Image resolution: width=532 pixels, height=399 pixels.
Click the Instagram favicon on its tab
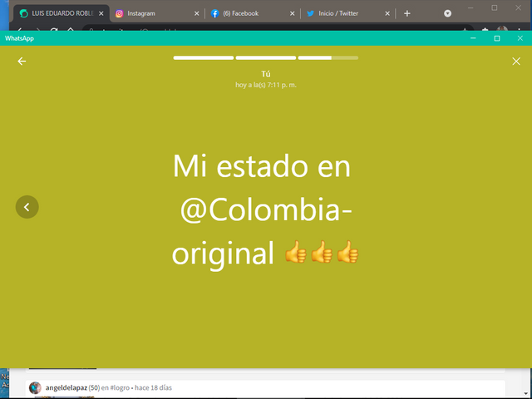pyautogui.click(x=119, y=13)
